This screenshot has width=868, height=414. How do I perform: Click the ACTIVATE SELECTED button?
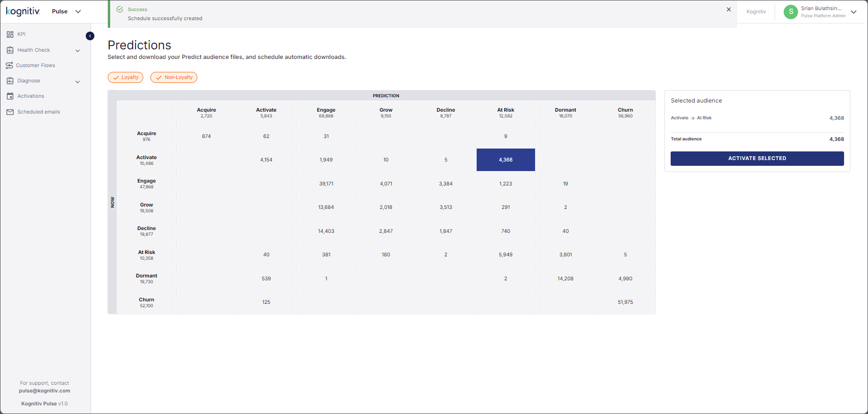pyautogui.click(x=757, y=159)
